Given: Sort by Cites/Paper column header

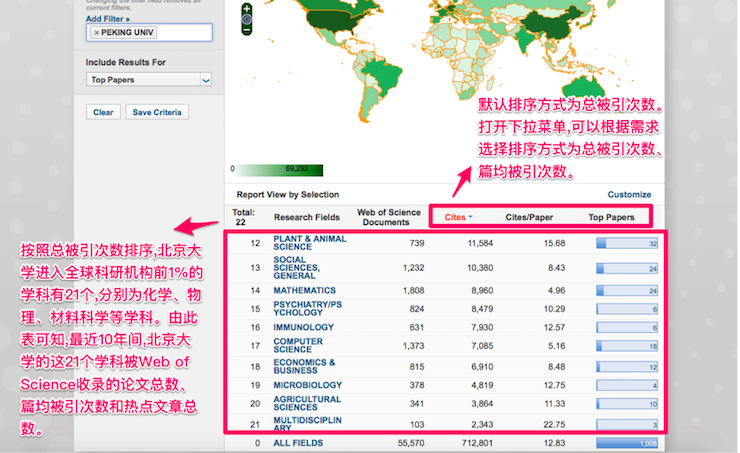Looking at the screenshot, I should [529, 217].
